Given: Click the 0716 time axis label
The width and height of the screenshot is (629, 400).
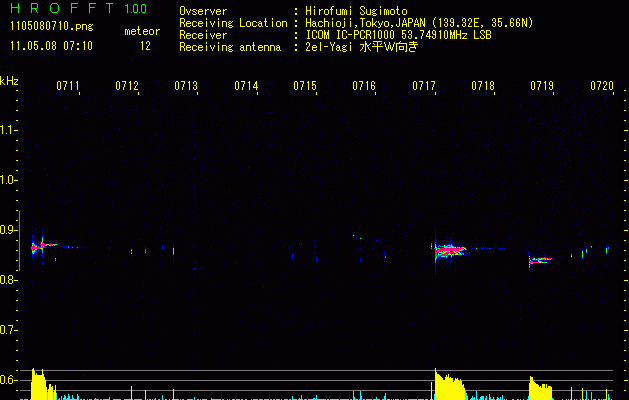Looking at the screenshot, I should (x=364, y=86).
